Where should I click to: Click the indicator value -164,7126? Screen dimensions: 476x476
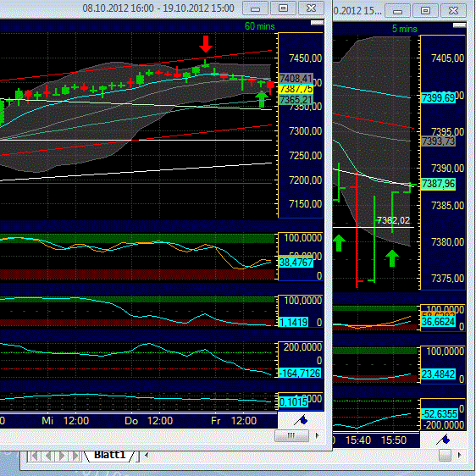[300, 373]
